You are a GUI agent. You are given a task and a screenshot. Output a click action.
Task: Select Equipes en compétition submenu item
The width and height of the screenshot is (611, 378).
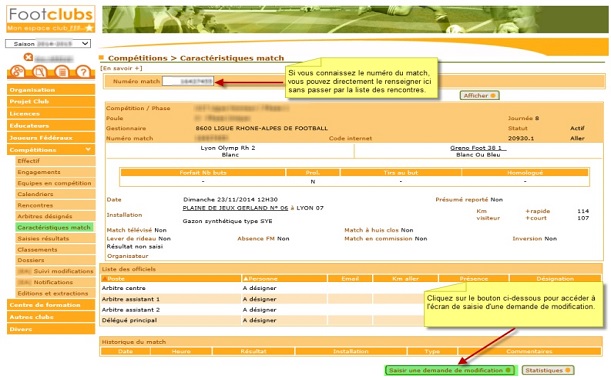pos(55,183)
